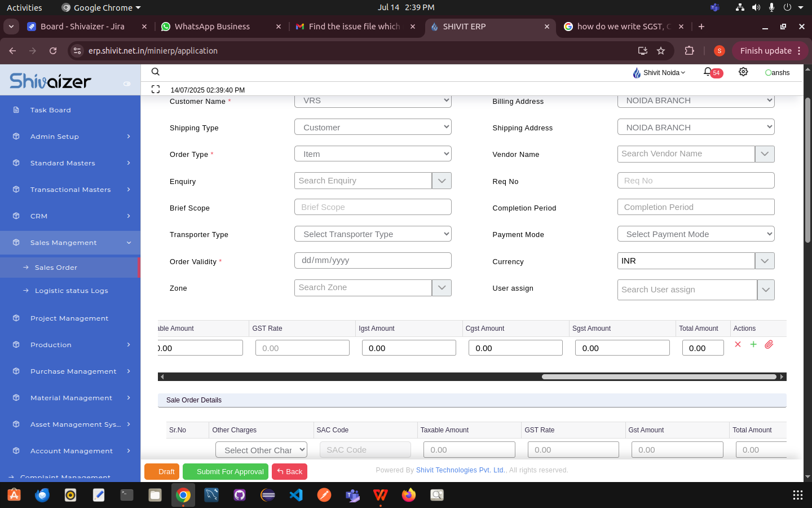Click the red delete row cross icon
This screenshot has width=812, height=508.
[738, 344]
